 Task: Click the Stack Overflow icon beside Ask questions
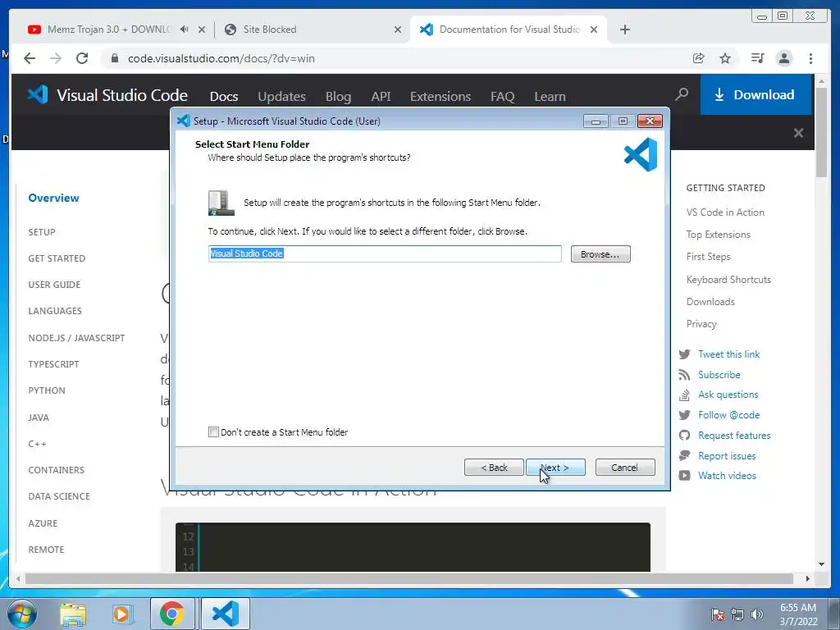(x=684, y=395)
